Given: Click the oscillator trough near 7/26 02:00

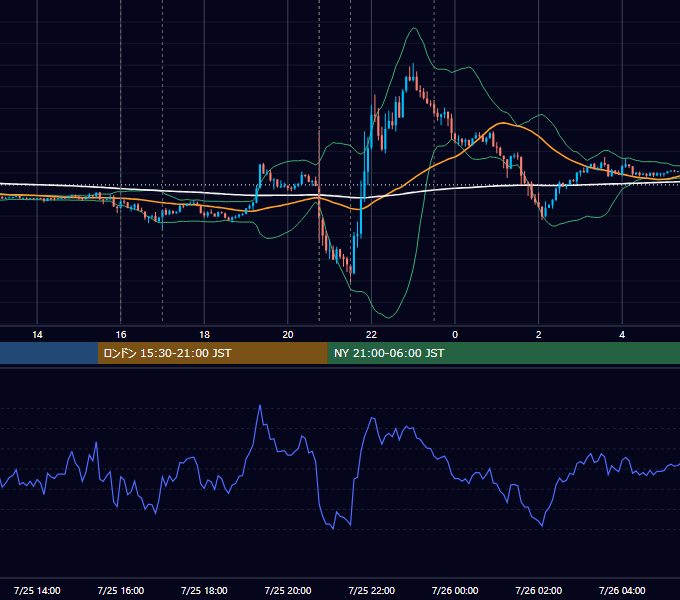Looking at the screenshot, I should pos(542,526).
